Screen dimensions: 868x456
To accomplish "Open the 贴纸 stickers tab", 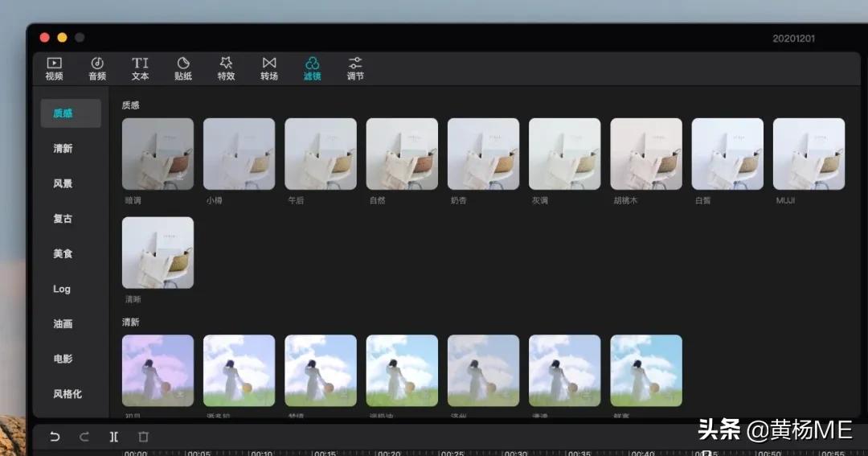I will [x=183, y=68].
